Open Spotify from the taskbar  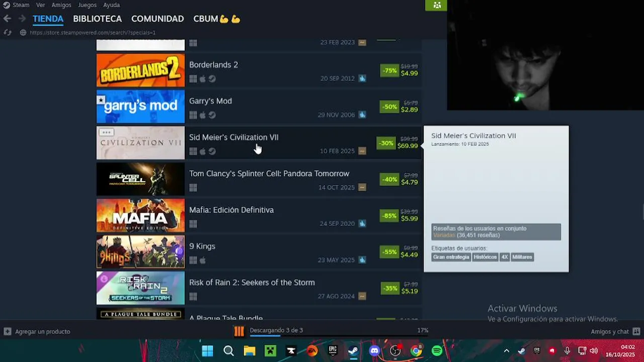437,350
